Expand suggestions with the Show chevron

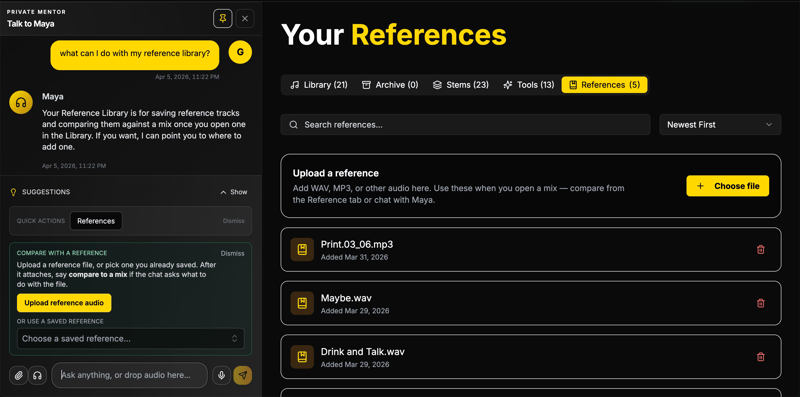(x=234, y=192)
